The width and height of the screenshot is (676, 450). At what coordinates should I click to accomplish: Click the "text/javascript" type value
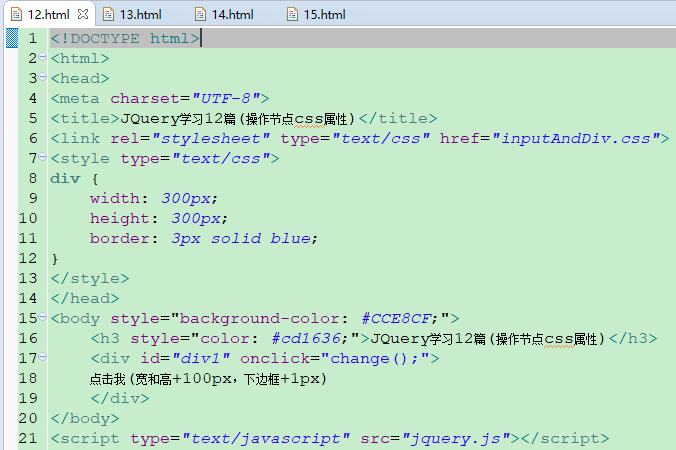[x=266, y=438]
